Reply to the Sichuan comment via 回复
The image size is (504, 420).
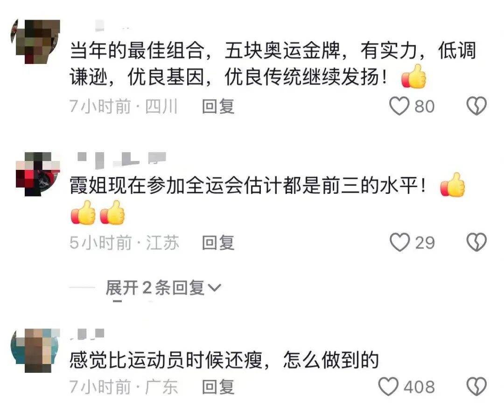click(218, 106)
